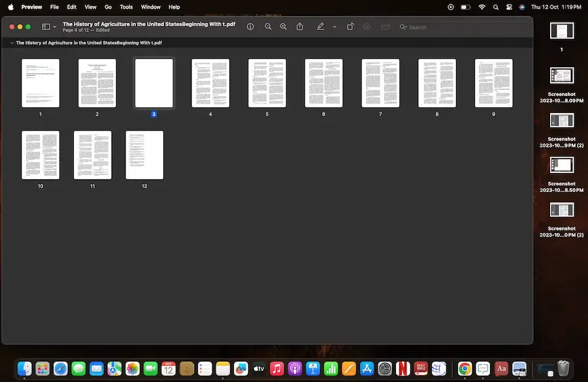Collapse the document title disclosure chevron

coord(11,43)
